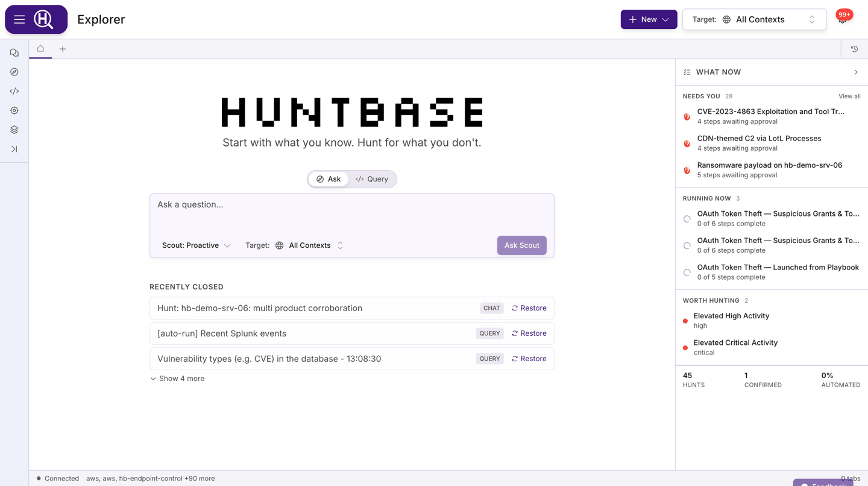
Task: Restore the hb-demo-srv-06 multi product corroboration hunt
Action: click(x=529, y=308)
